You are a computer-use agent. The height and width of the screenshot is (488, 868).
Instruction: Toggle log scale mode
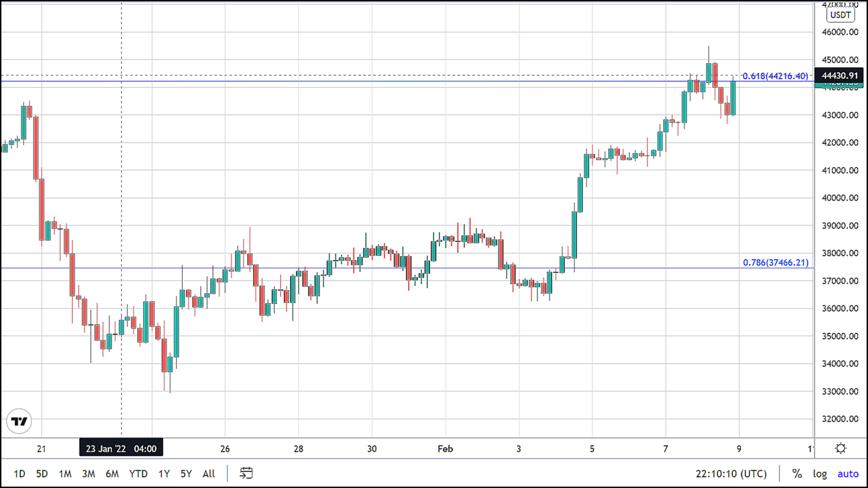click(x=820, y=474)
